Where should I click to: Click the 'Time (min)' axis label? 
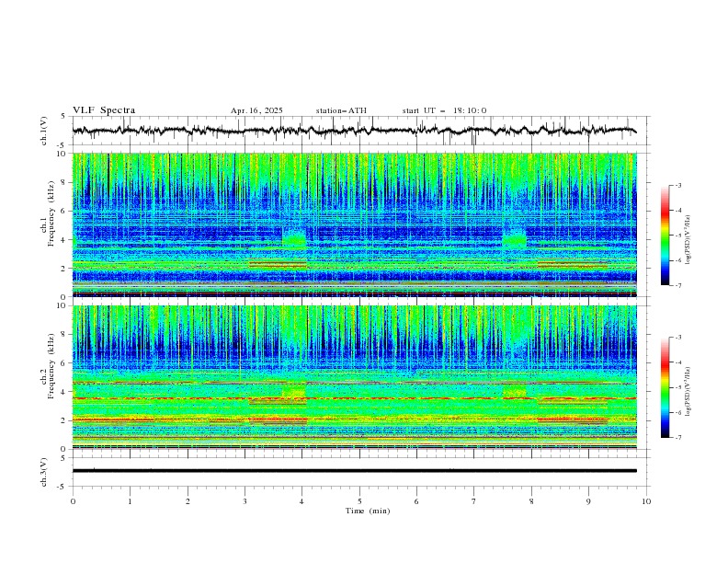click(x=368, y=511)
